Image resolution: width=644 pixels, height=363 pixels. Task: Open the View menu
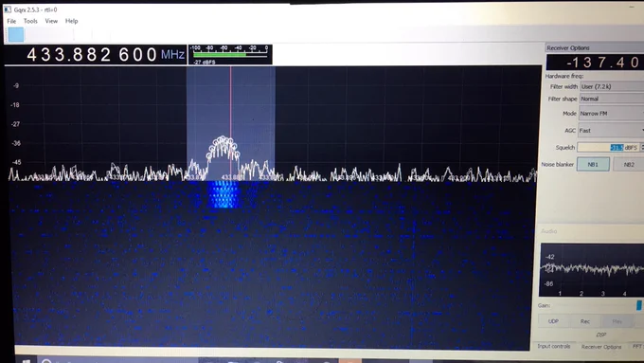pos(51,21)
